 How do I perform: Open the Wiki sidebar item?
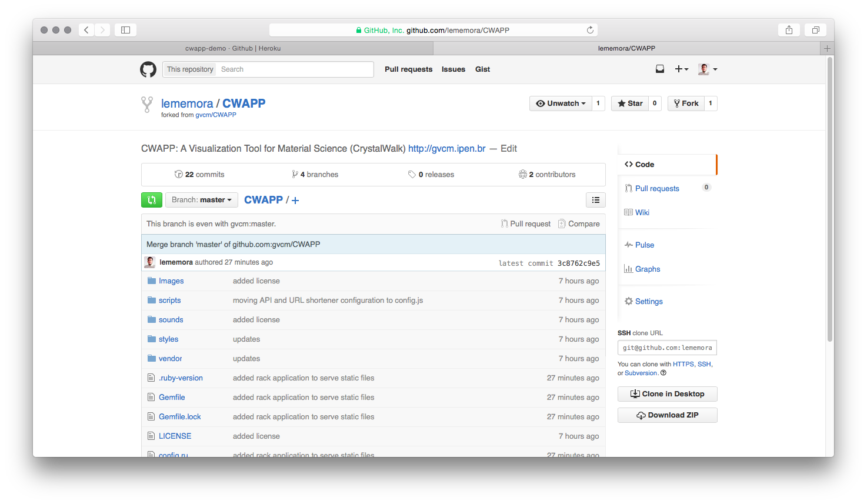pos(637,213)
